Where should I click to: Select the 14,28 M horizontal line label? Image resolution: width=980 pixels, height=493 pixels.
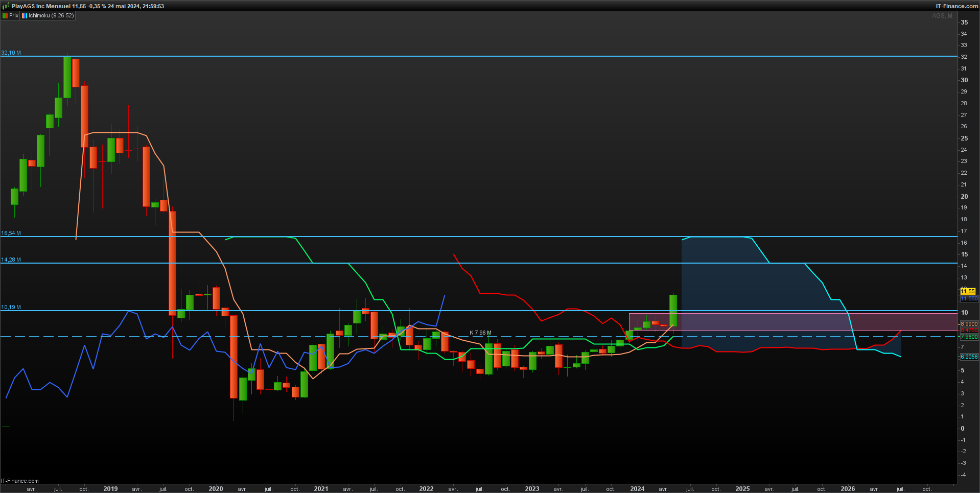coord(11,260)
